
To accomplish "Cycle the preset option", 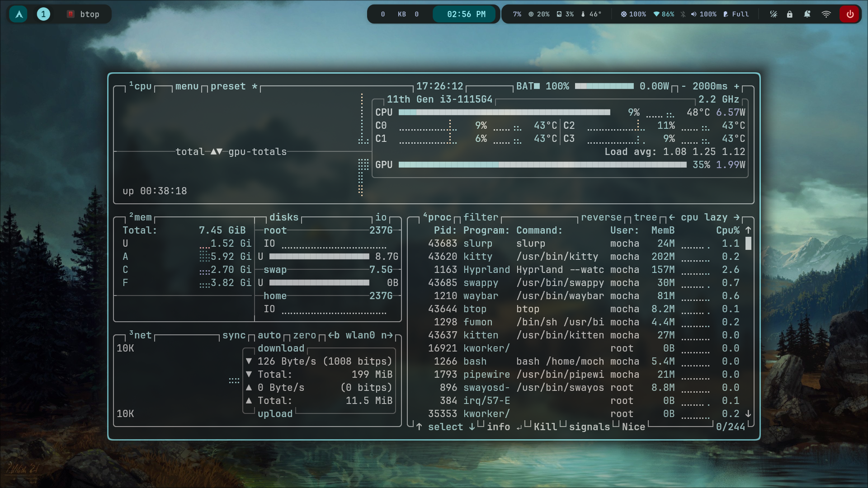I will click(234, 86).
